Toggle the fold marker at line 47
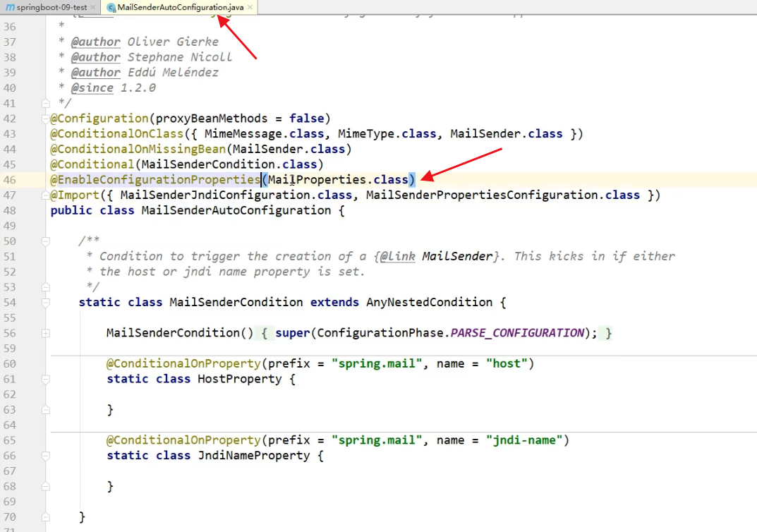Image resolution: width=757 pixels, height=532 pixels. (x=45, y=195)
